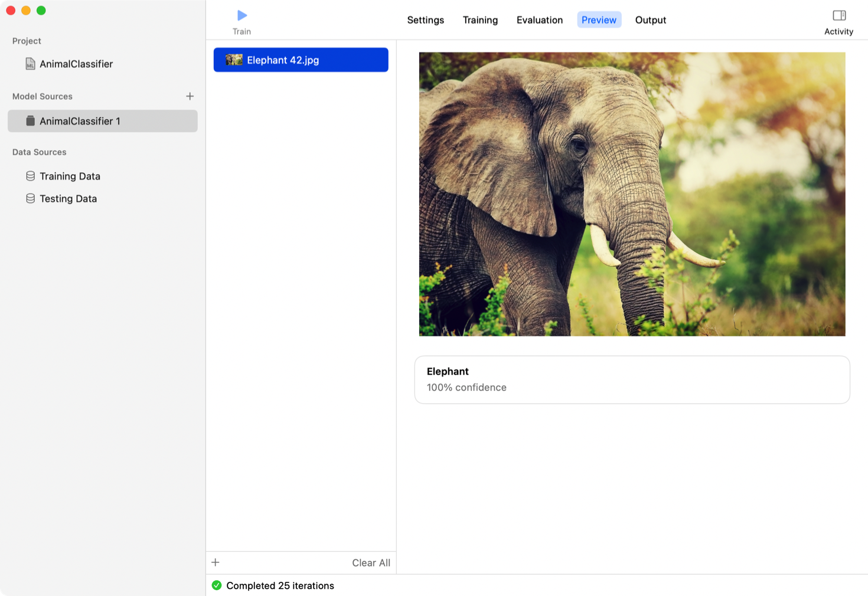The height and width of the screenshot is (596, 868).
Task: Click the Training Data database icon
Action: click(x=31, y=176)
